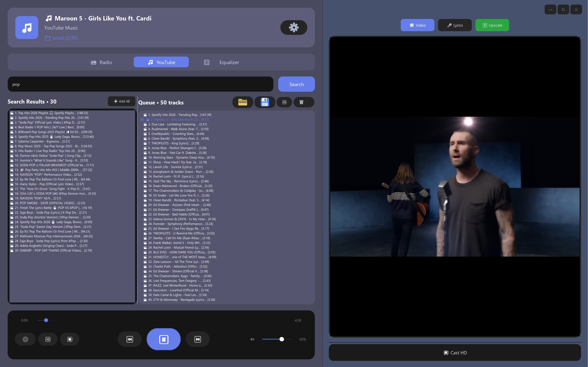Select search result 7, Sabrina Carpenter - Espresso
The height and width of the screenshot is (367, 588).
click(42, 141)
